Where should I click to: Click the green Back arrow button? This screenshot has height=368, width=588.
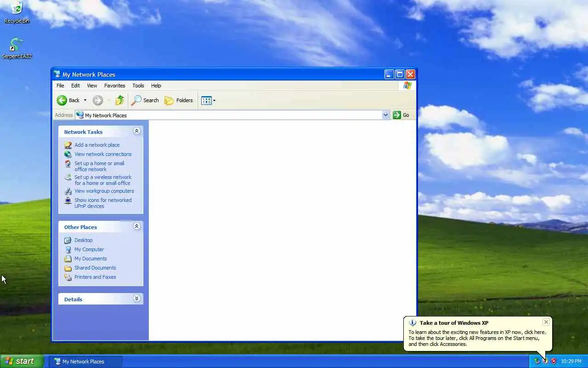pos(68,100)
